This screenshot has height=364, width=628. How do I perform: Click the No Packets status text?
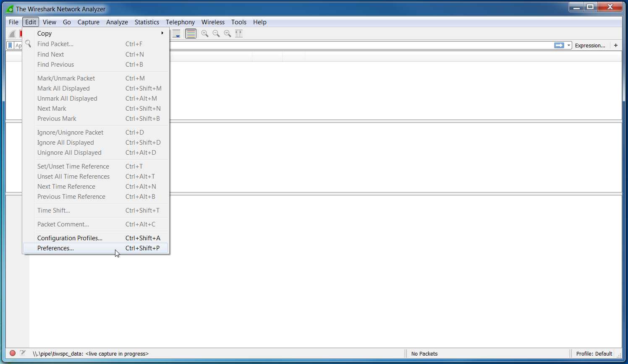coord(424,354)
